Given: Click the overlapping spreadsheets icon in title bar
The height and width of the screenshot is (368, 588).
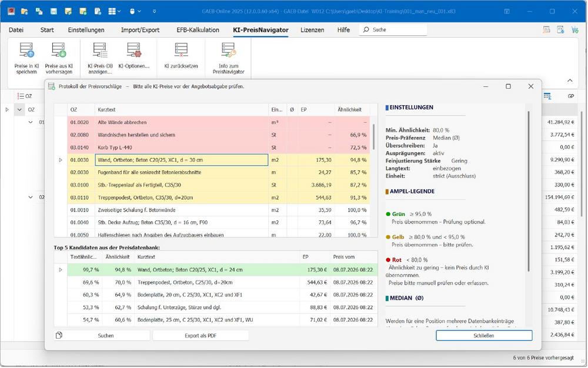Looking at the screenshot, I should pos(39,11).
